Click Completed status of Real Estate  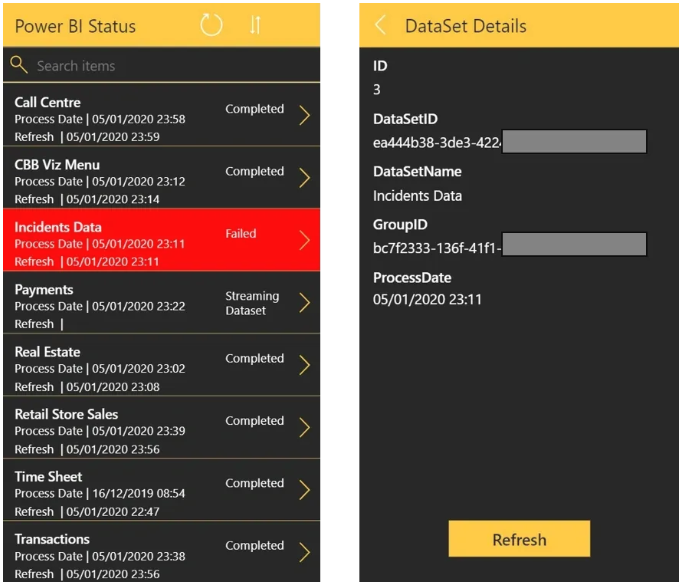coord(255,359)
